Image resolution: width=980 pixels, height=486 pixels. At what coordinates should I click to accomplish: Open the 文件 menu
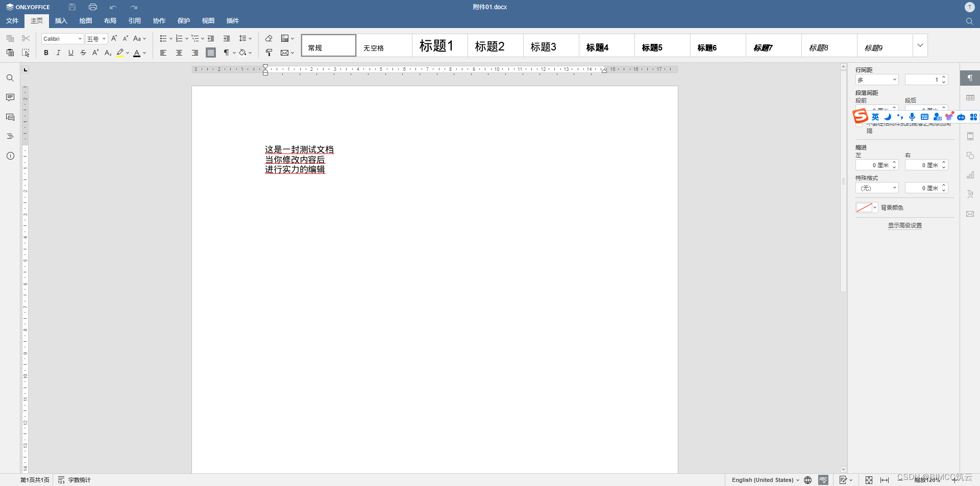tap(12, 21)
